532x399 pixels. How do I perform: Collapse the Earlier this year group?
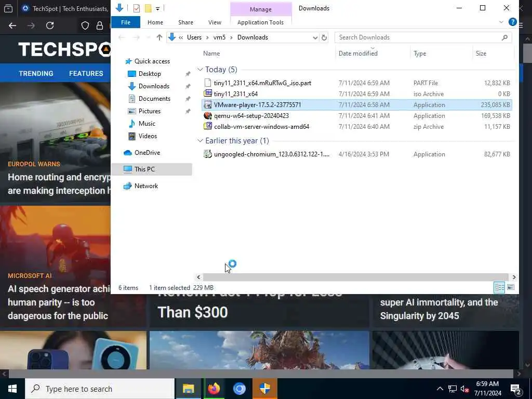click(x=200, y=141)
